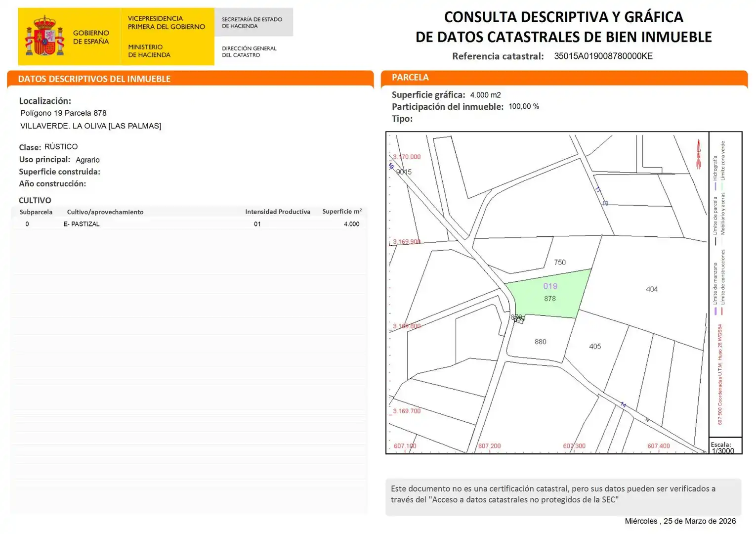Screen dimensions: 756x534
Task: Click the catastral reference 35015A019008780000KE
Action: pos(603,56)
